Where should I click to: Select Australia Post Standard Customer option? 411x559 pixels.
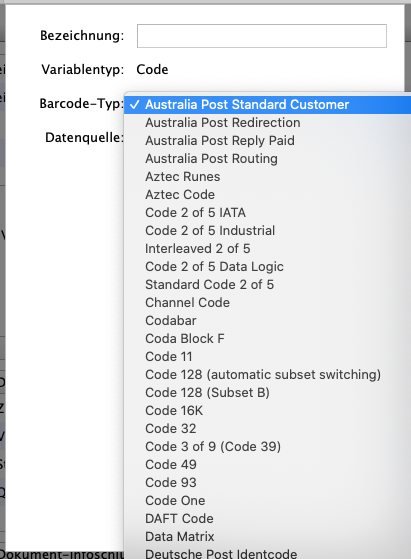[267, 104]
